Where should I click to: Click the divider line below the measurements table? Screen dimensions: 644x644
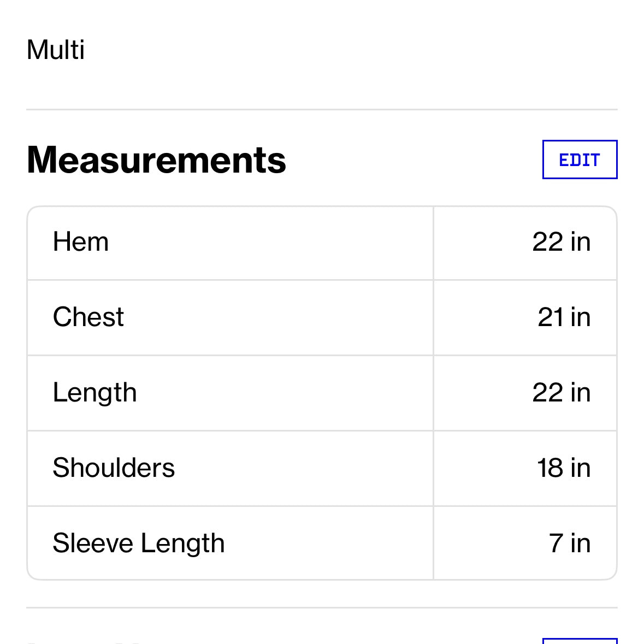tap(322, 607)
